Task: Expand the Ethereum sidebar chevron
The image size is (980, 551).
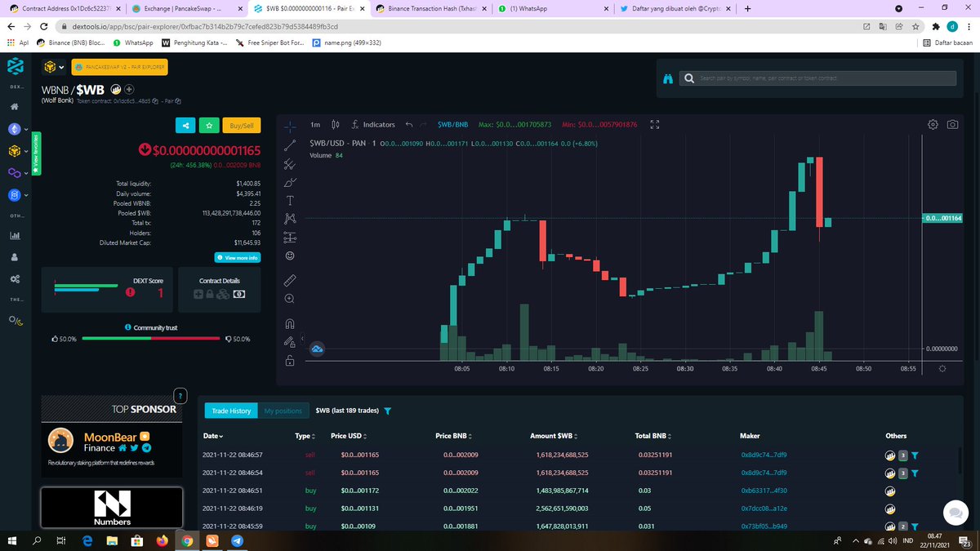Action: (26, 129)
